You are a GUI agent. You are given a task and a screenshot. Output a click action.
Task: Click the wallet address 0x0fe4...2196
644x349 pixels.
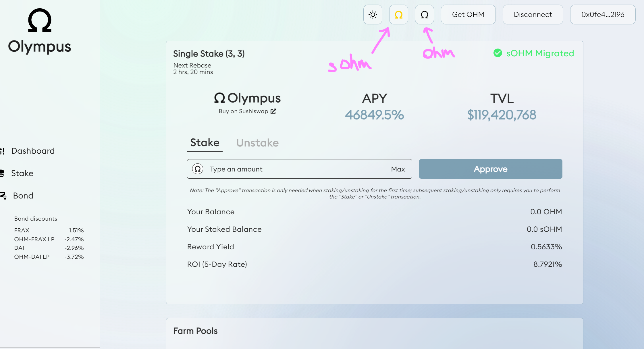pos(602,14)
